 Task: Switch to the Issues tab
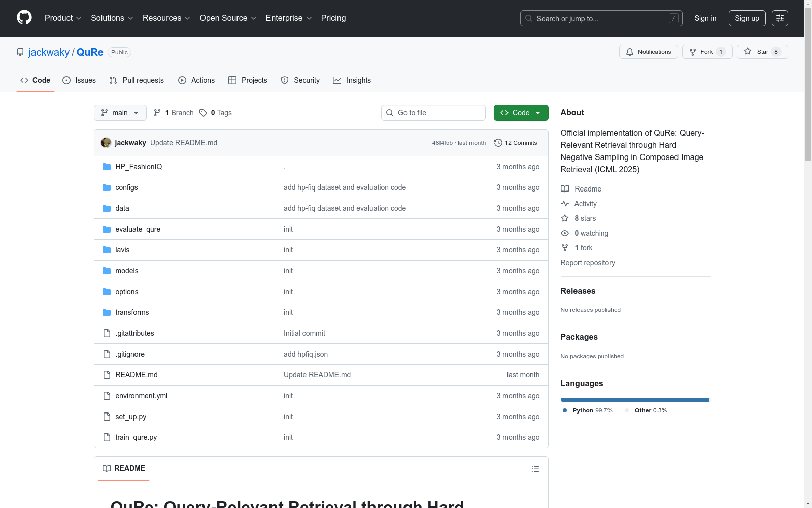pos(79,80)
